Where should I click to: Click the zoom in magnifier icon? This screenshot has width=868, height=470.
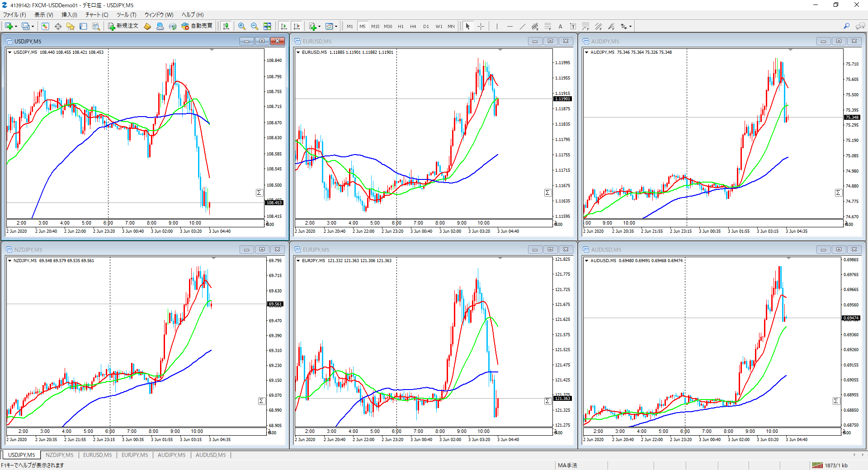(x=242, y=26)
